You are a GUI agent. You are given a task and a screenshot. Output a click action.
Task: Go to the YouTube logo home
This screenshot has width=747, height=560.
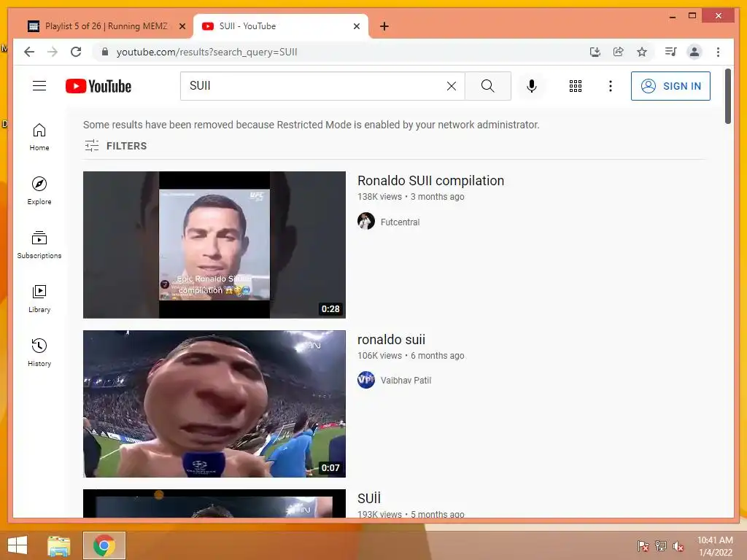click(x=98, y=86)
